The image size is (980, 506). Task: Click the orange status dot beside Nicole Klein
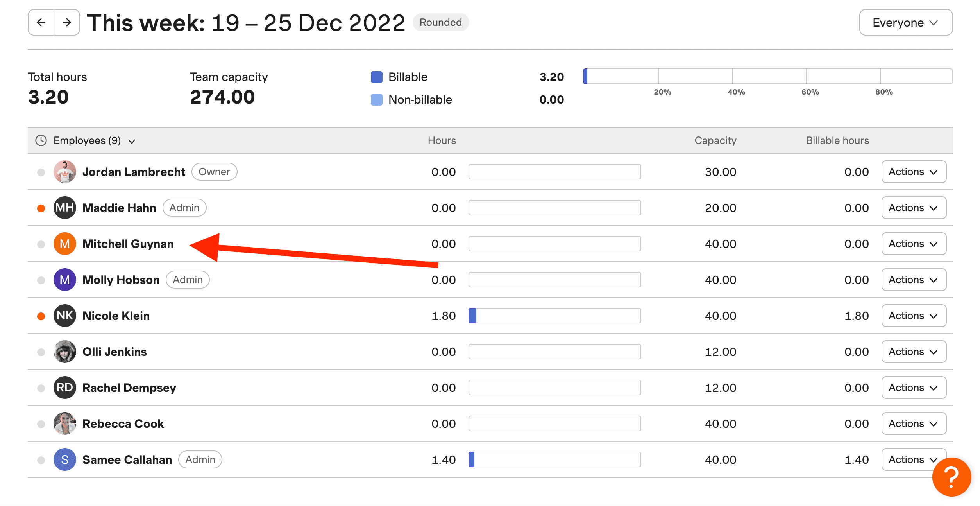[41, 316]
